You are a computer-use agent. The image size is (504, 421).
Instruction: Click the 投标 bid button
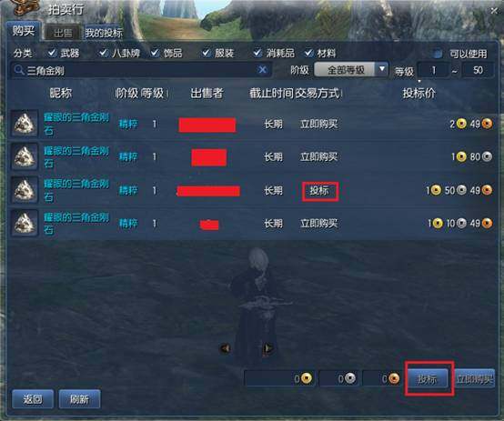coord(428,379)
